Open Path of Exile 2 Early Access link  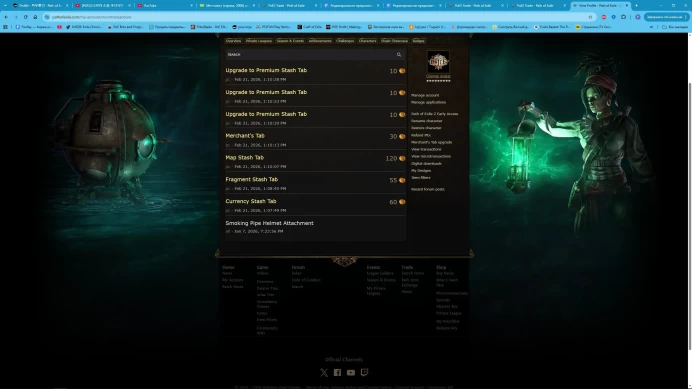(435, 114)
